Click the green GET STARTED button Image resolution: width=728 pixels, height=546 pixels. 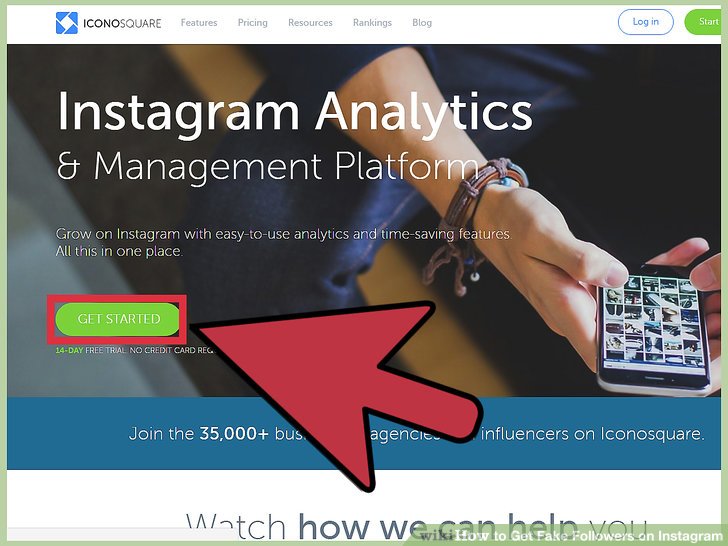(x=117, y=319)
